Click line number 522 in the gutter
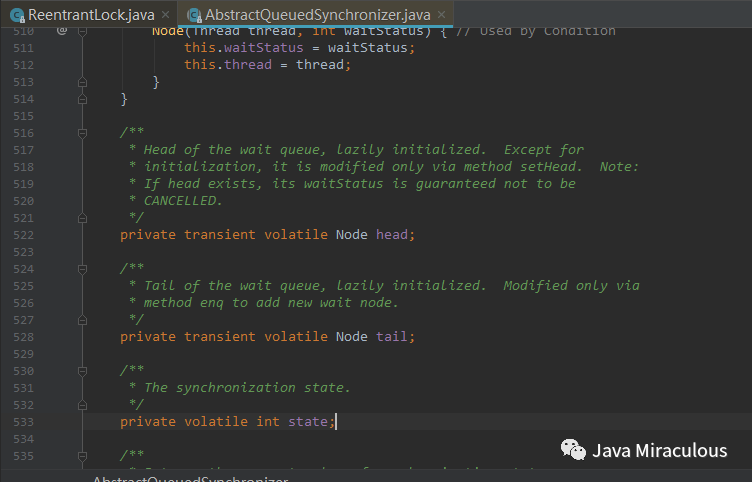This screenshot has width=752, height=482. 24,235
